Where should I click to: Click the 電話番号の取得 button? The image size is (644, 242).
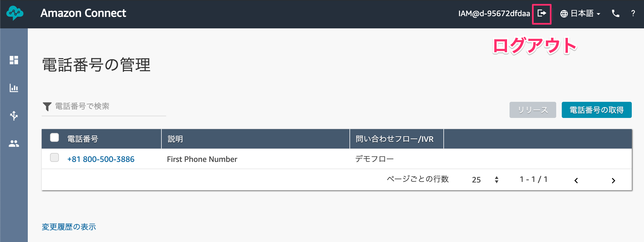tap(597, 110)
